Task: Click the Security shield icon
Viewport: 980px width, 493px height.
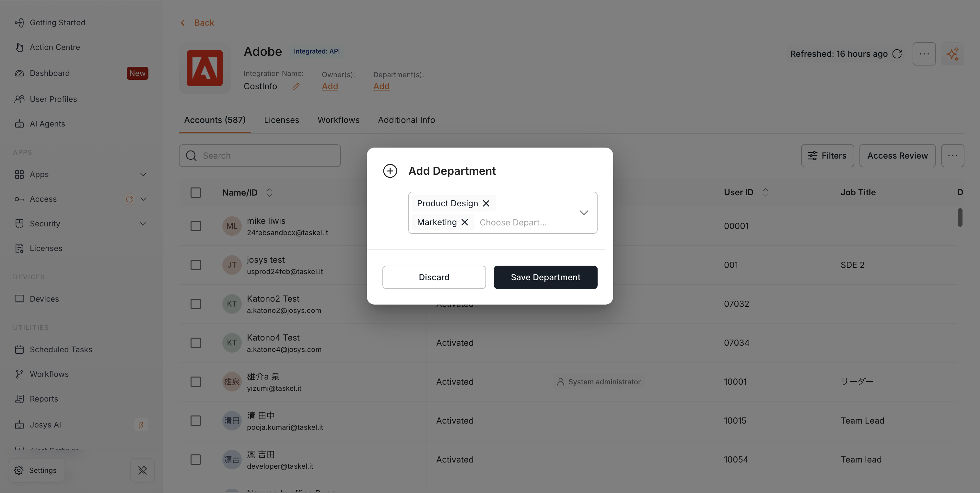Action: tap(19, 223)
